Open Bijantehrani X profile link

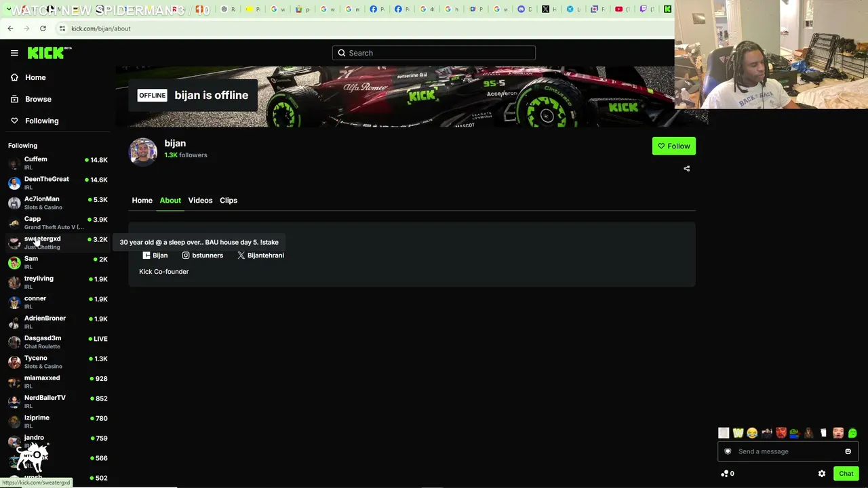[260, 256]
